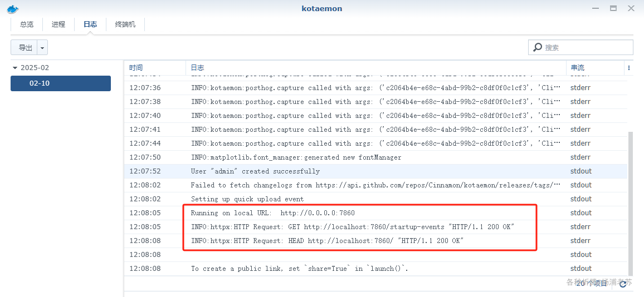This screenshot has width=644, height=297.
Task: Select the 'Failed to fetch changelogs' row
Action: [x=376, y=185]
